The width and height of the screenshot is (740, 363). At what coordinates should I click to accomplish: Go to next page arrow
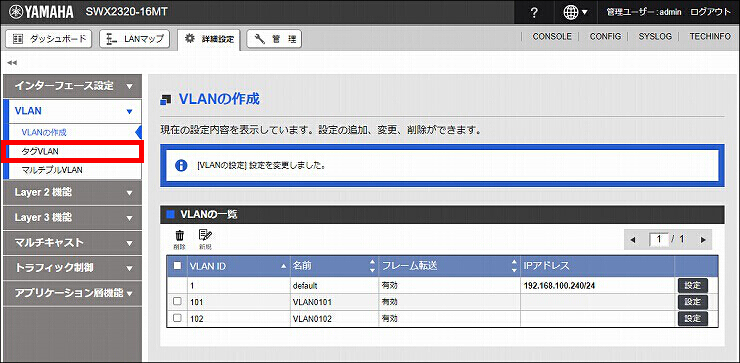[x=703, y=240]
